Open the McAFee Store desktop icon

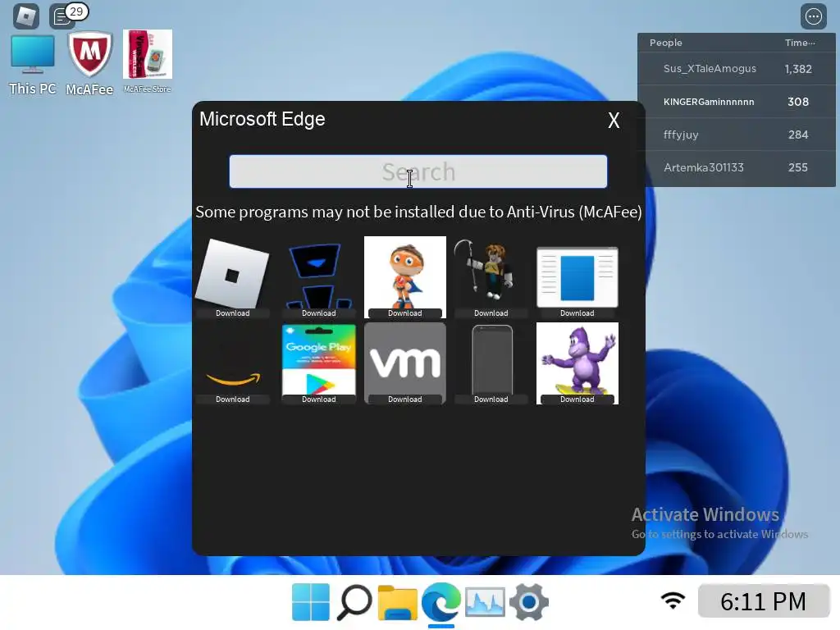click(148, 62)
